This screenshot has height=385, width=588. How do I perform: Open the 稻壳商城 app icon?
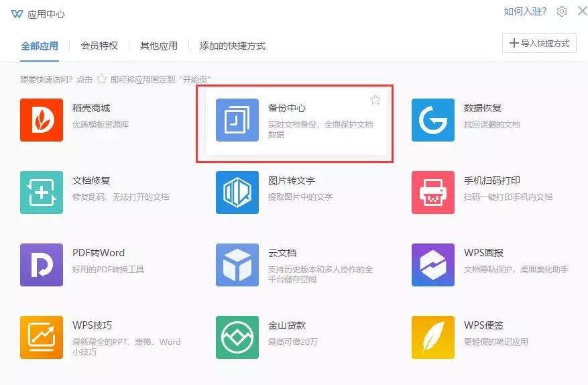tap(42, 120)
